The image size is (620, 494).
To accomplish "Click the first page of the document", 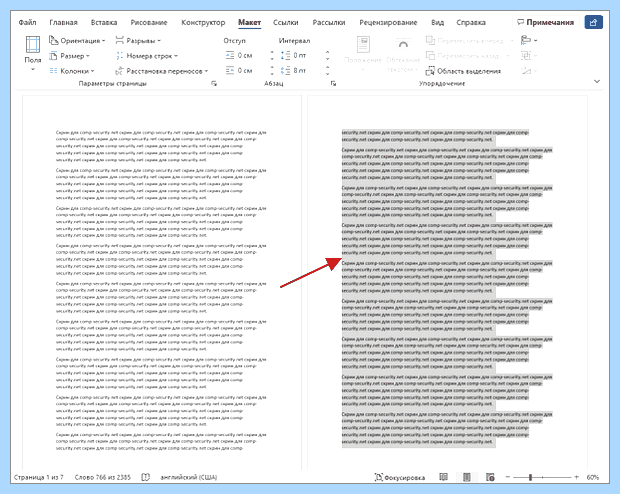I will click(x=161, y=282).
